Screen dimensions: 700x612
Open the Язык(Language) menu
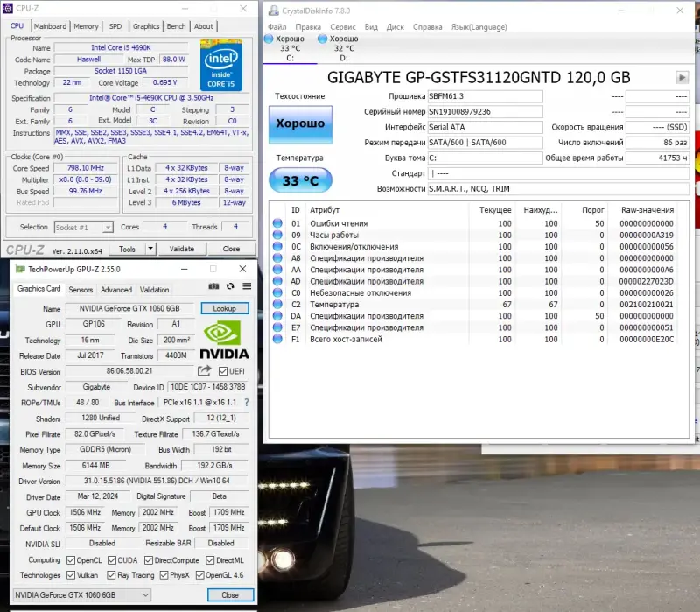point(479,27)
